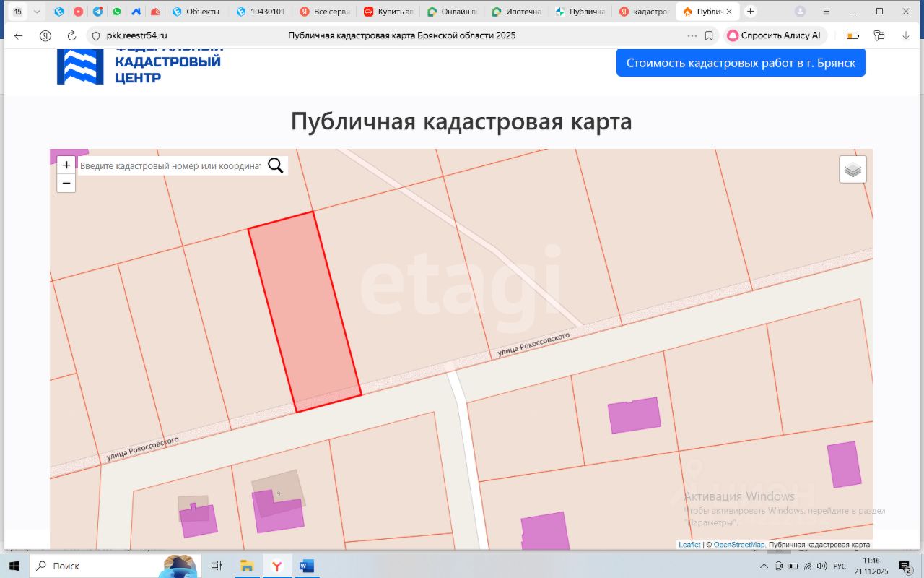Expand the tab list dropdown arrow

pyautogui.click(x=38, y=12)
